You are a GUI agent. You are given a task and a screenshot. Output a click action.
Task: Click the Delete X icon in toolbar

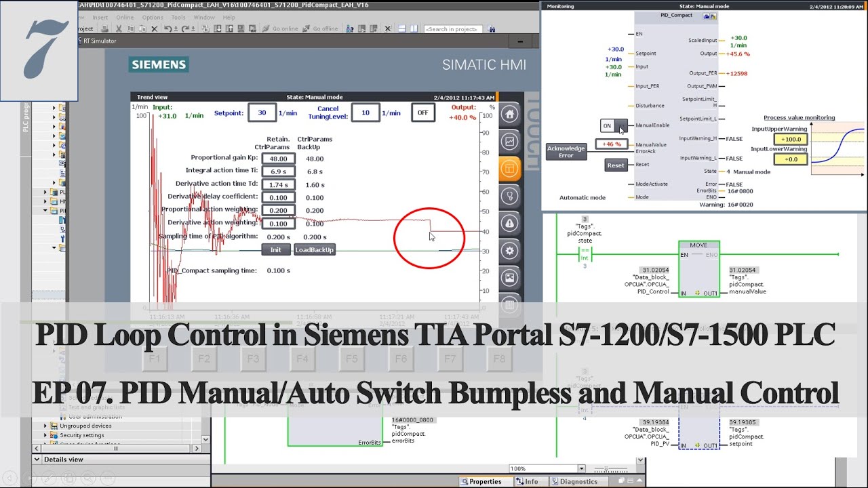point(154,28)
